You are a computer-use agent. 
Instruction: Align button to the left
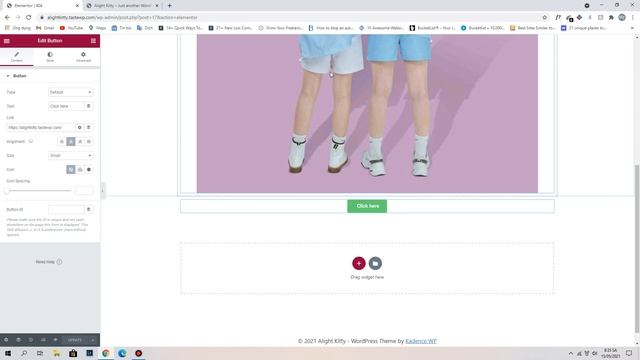click(x=62, y=142)
